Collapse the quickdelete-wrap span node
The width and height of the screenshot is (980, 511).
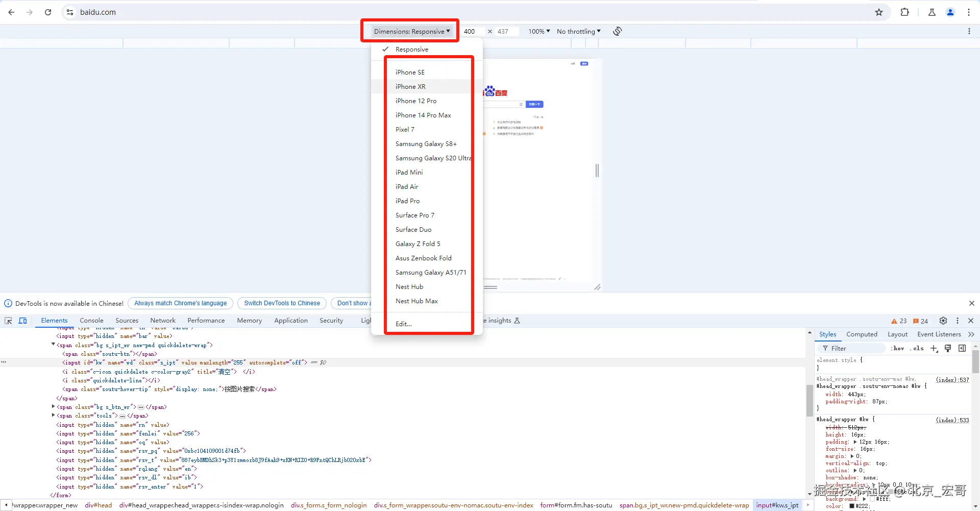pos(53,345)
